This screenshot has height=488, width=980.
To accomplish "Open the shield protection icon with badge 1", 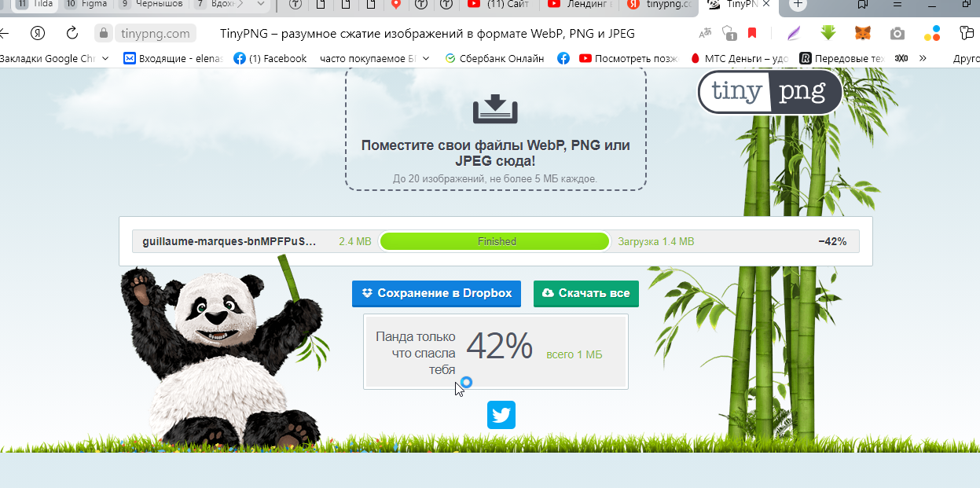I will point(729,33).
